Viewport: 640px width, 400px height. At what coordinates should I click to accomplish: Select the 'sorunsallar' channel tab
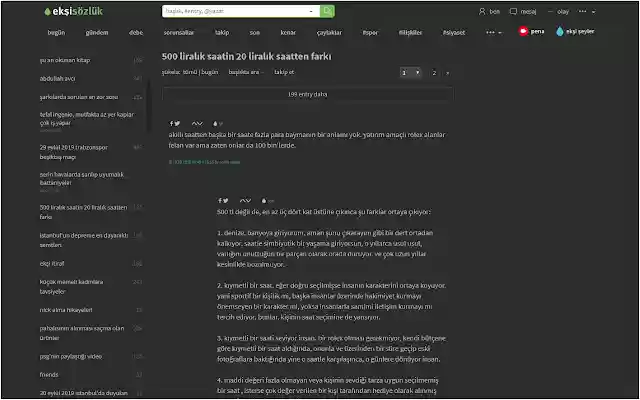coord(179,33)
